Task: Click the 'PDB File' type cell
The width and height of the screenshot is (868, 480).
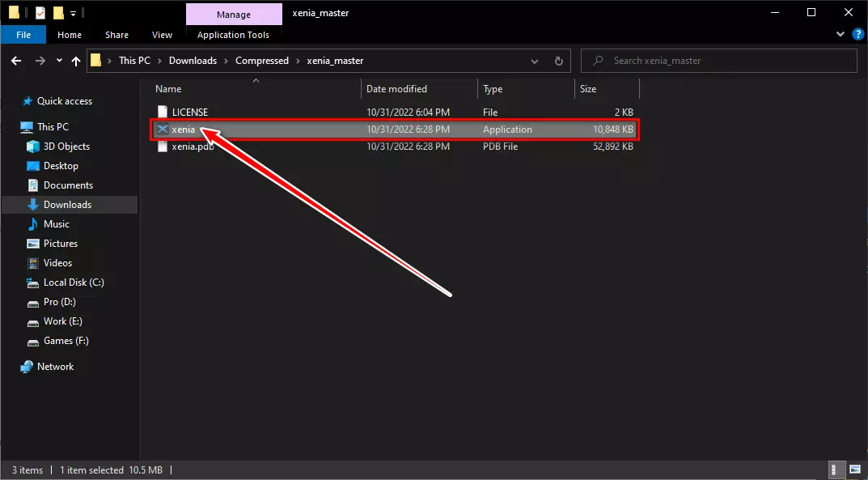Action: [x=501, y=147]
